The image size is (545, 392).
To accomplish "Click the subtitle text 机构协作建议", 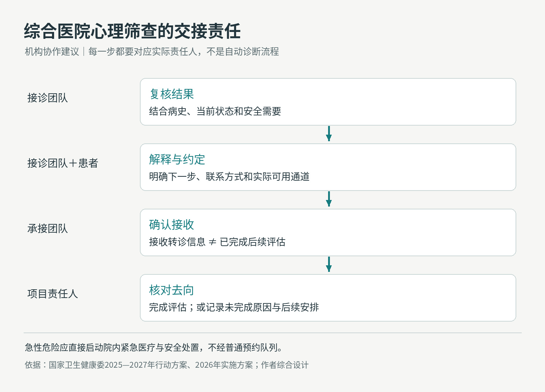I will (52, 52).
